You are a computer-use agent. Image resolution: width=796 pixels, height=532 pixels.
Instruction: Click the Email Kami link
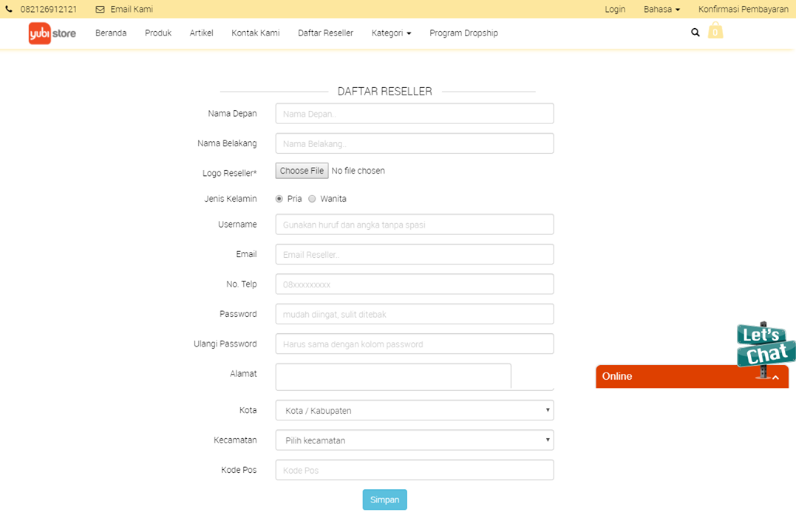point(132,9)
